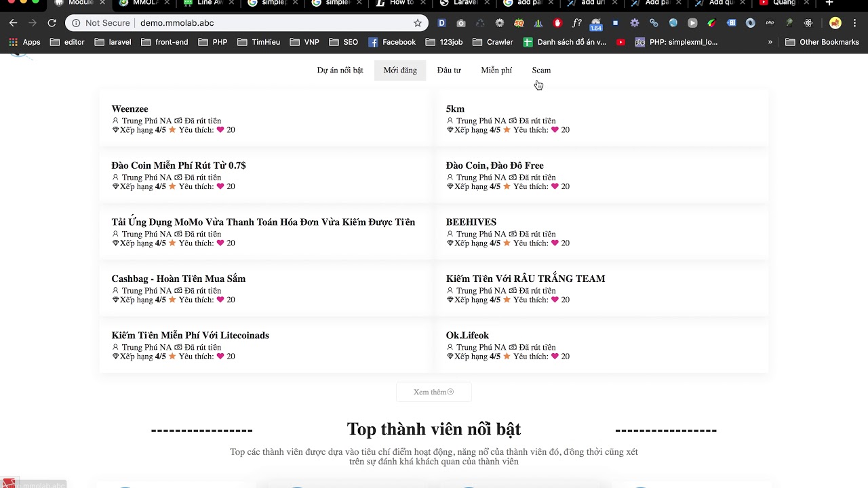The image size is (868, 488).
Task: Reload the page with the refresh icon
Action: pyautogui.click(x=52, y=23)
